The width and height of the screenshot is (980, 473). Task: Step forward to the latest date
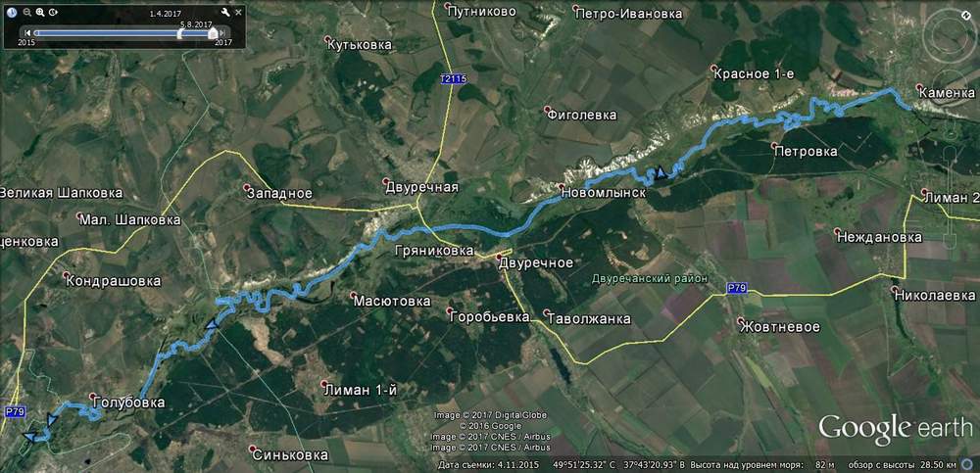click(224, 32)
